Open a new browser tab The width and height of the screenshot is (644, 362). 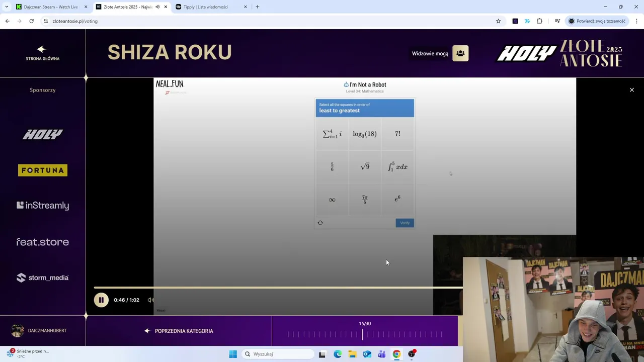258,7
